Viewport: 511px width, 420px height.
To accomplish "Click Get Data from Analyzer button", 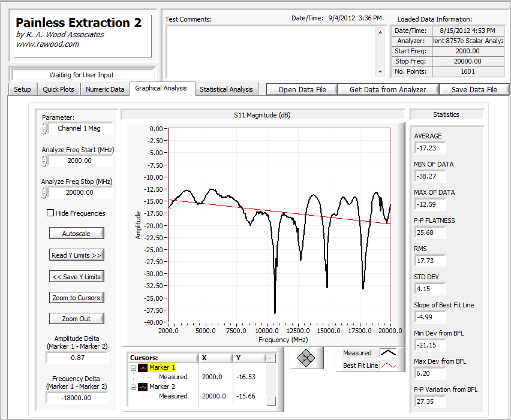I will point(388,89).
